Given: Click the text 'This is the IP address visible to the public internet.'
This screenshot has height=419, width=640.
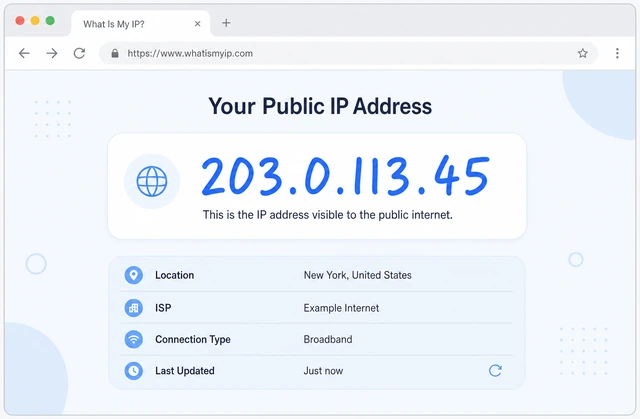Looking at the screenshot, I should tap(328, 215).
